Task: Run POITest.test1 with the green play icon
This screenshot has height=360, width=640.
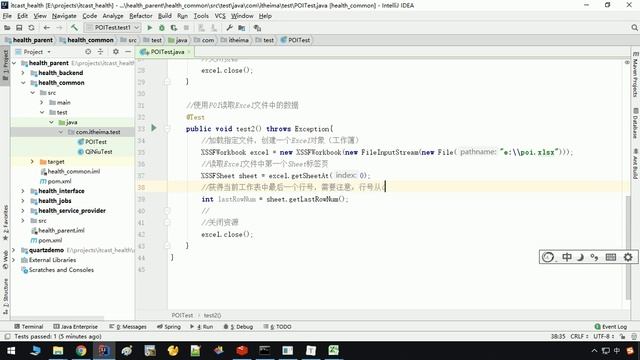Action: pos(149,28)
